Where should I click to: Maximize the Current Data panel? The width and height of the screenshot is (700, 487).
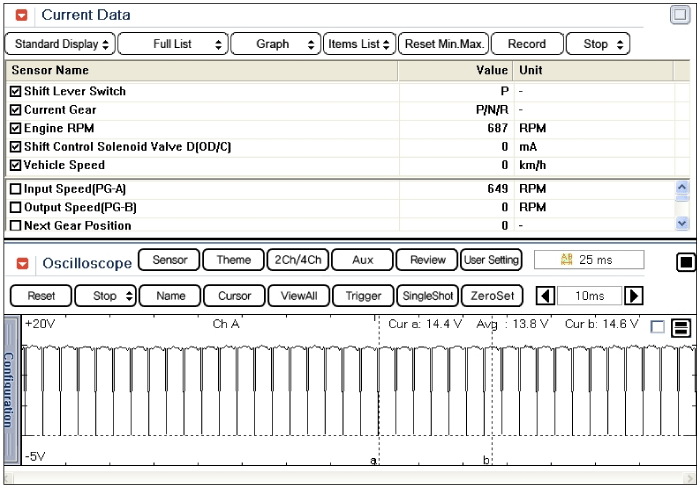point(680,15)
